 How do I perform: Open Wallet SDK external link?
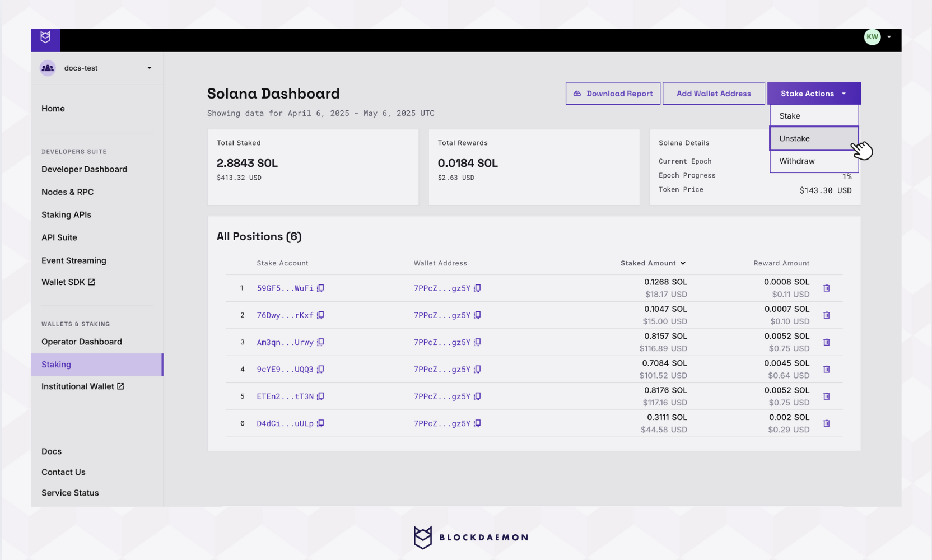click(x=68, y=282)
